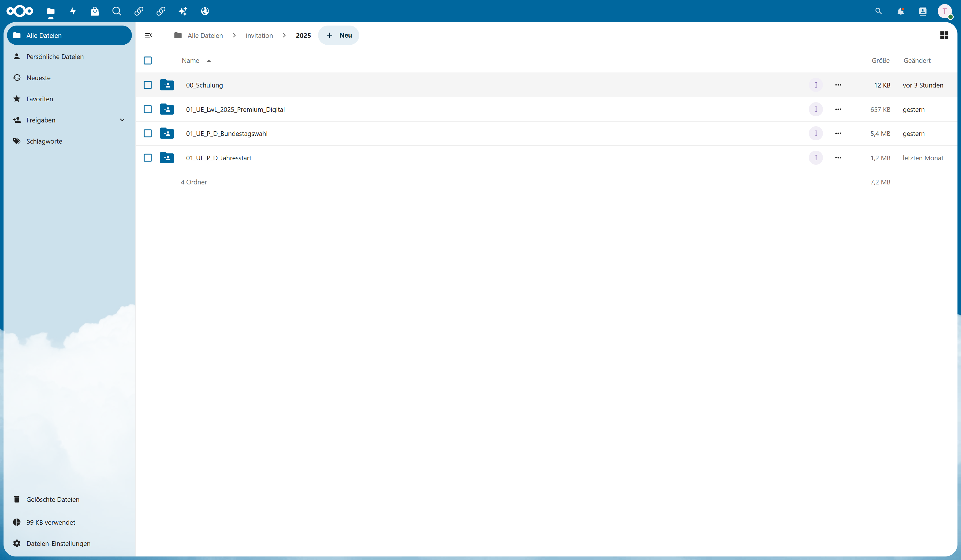This screenshot has width=961, height=560.
Task: Open the sparkles Assistant icon
Action: (183, 11)
